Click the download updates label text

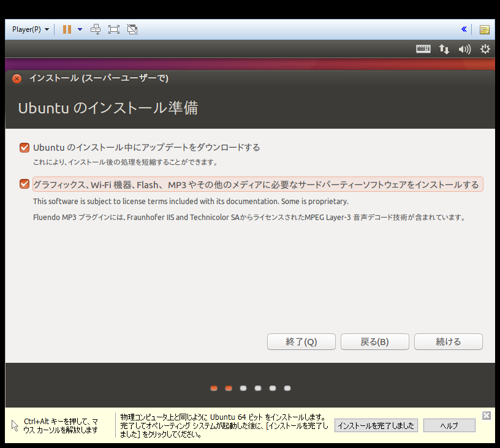[146, 148]
